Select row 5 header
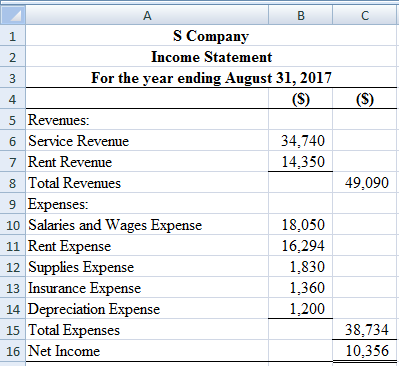399x366 pixels. tap(13, 120)
